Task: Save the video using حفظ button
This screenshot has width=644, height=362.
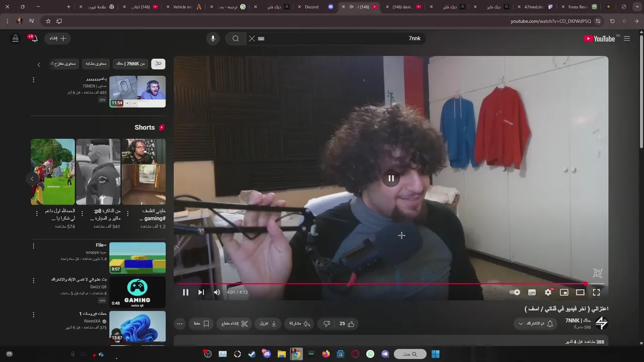Action: [x=201, y=324]
